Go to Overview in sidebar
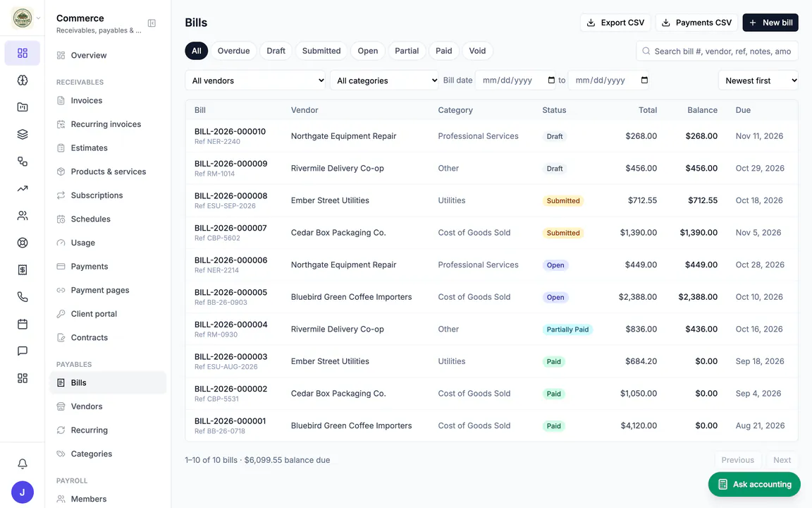Screen dimensions: 812x508 pyautogui.click(x=108, y=56)
